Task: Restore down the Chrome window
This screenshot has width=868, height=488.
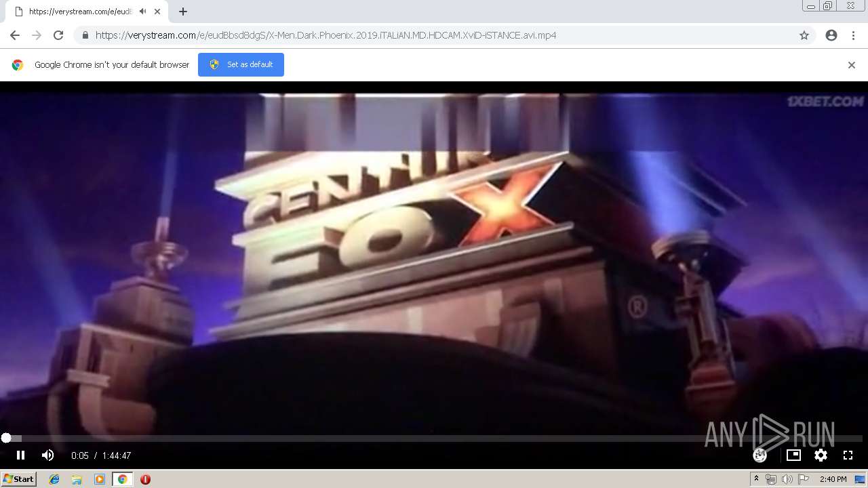Action: tap(828, 5)
